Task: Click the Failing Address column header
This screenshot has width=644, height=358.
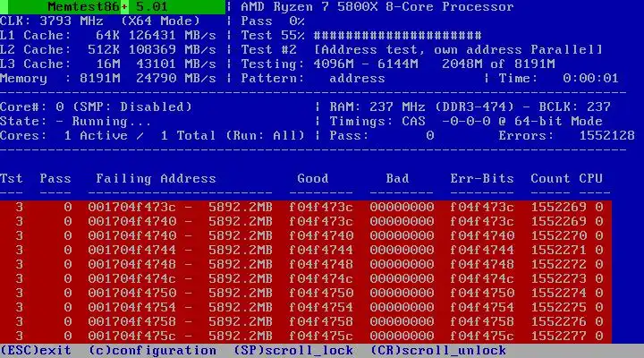Action: pos(156,178)
